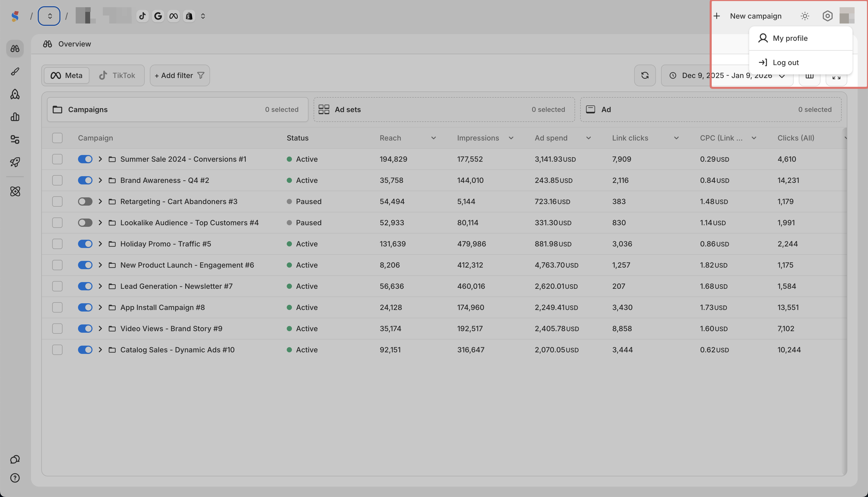Open the Reach column dropdown arrow

pos(433,138)
